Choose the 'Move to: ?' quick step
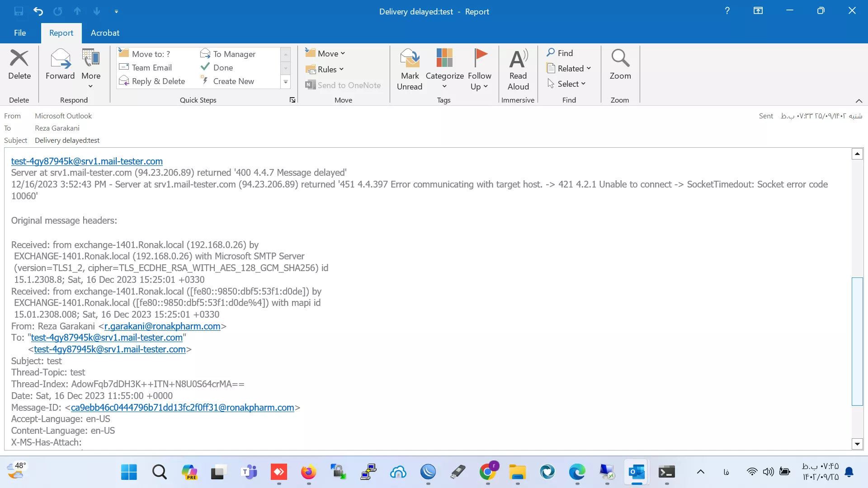The width and height of the screenshot is (868, 488). pyautogui.click(x=151, y=54)
